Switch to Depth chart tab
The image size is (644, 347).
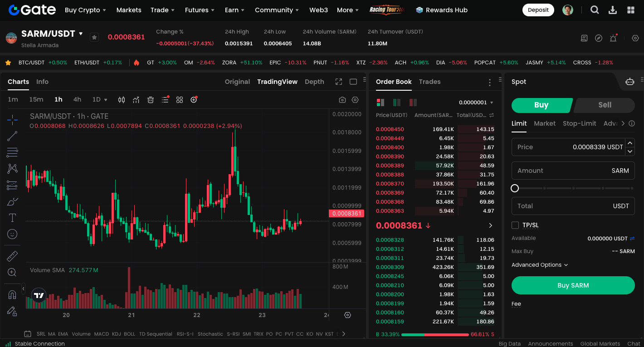[314, 82]
